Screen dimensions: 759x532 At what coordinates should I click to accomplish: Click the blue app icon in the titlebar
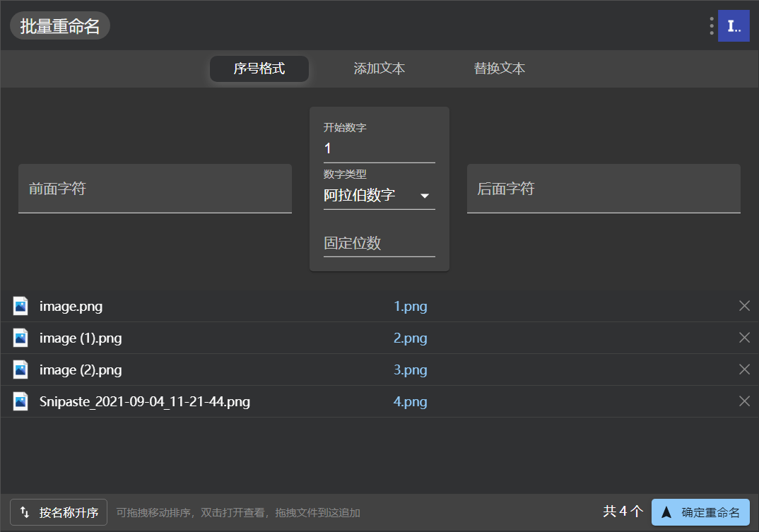point(734,25)
